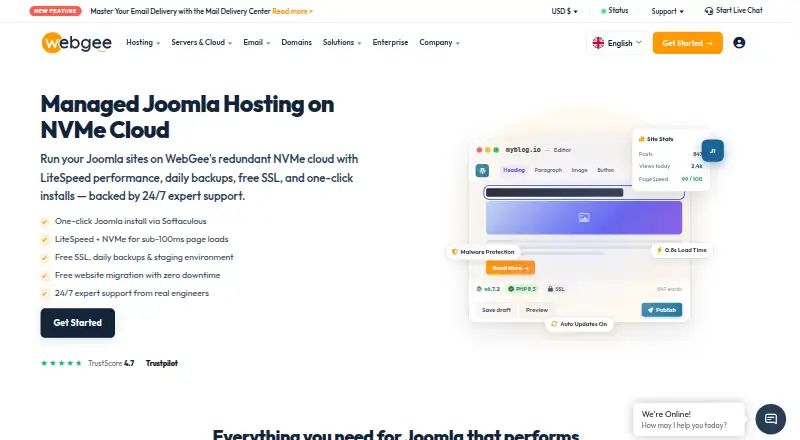Click Save draft in mockup
Screen dimensions: 800x440
pos(496,310)
